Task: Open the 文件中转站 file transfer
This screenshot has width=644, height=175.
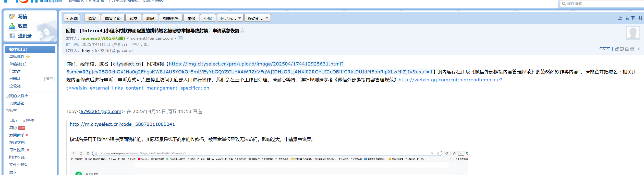Action: 19,165
